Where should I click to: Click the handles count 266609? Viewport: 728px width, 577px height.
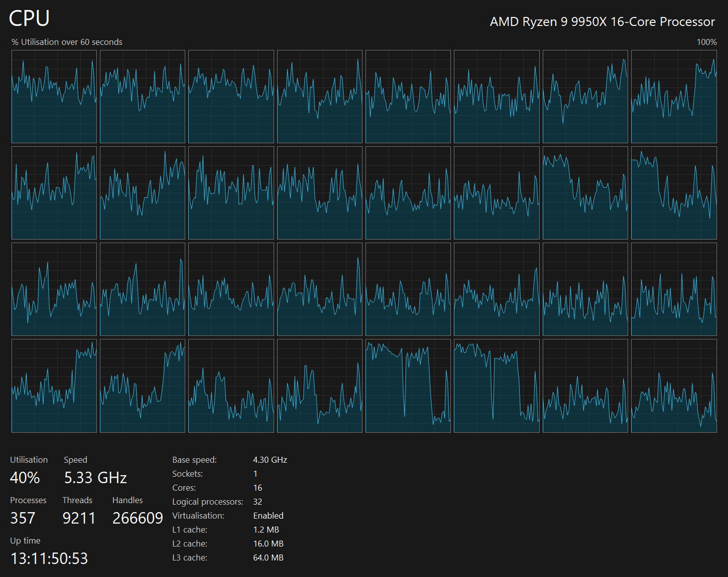(138, 518)
